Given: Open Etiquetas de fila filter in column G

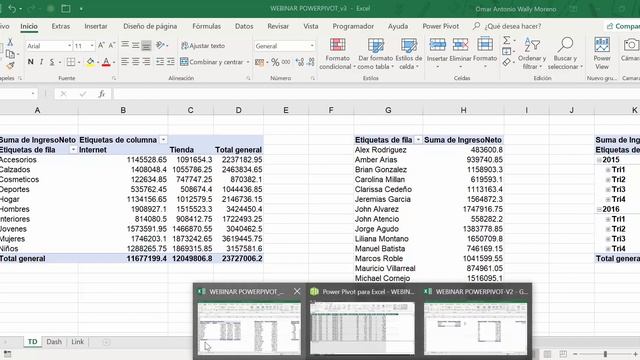Looking at the screenshot, I should [418, 140].
